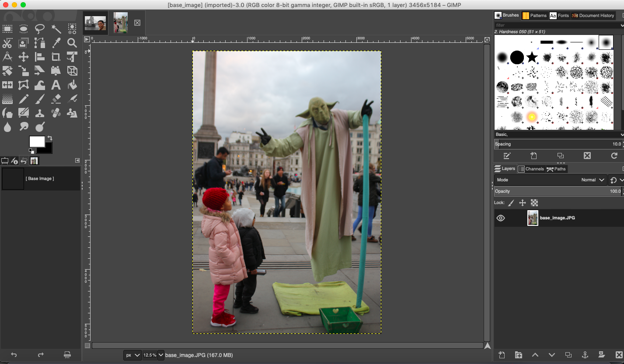This screenshot has width=624, height=364.
Task: Open the layer Mode dropdown
Action: [551, 180]
